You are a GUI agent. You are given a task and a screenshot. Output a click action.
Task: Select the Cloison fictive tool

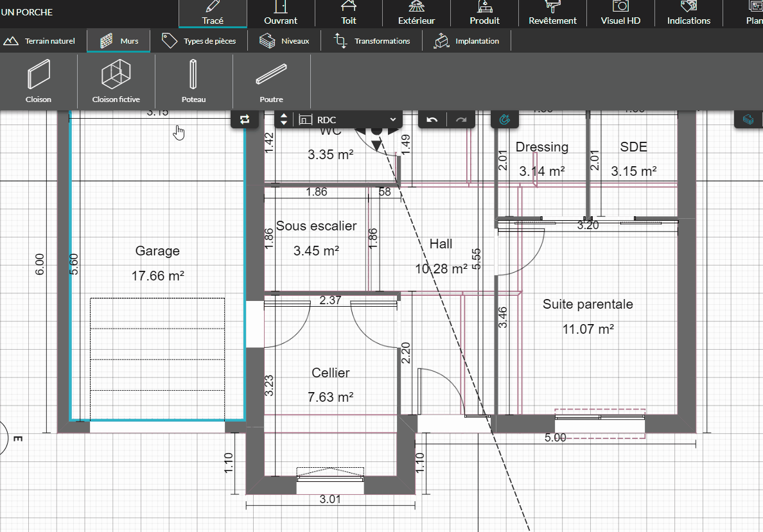click(x=116, y=81)
